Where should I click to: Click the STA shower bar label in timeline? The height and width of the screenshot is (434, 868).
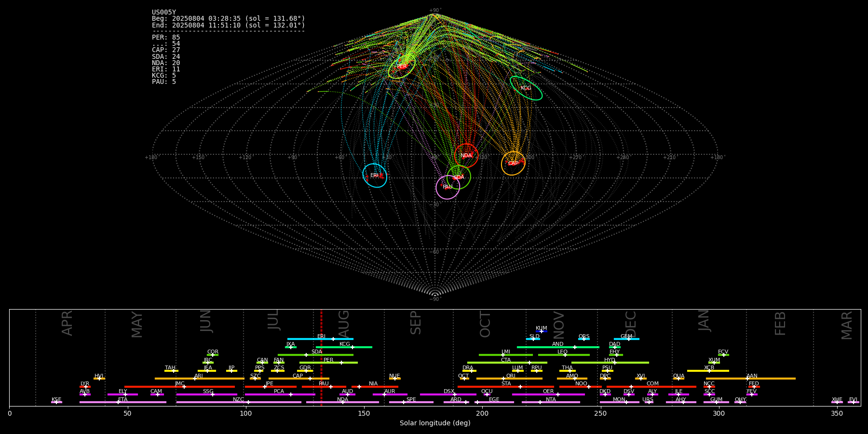pyautogui.click(x=506, y=383)
